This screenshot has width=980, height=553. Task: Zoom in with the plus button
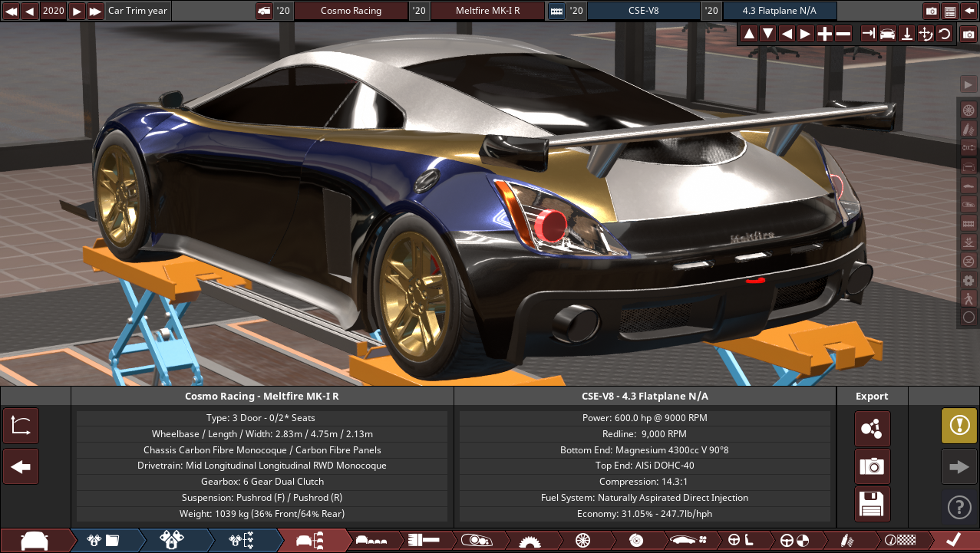pos(824,34)
